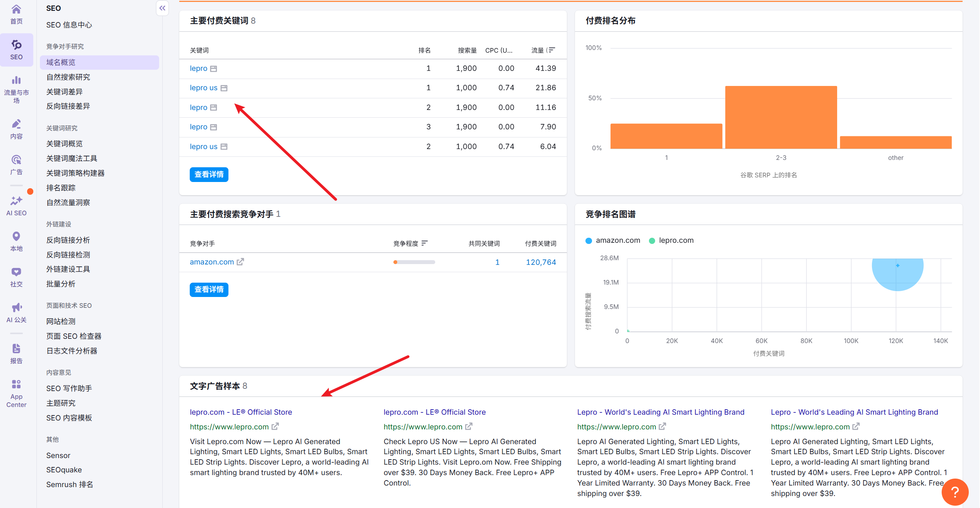Click the SERP icon beside 'lepro us' first row
This screenshot has width=980, height=508.
click(224, 88)
